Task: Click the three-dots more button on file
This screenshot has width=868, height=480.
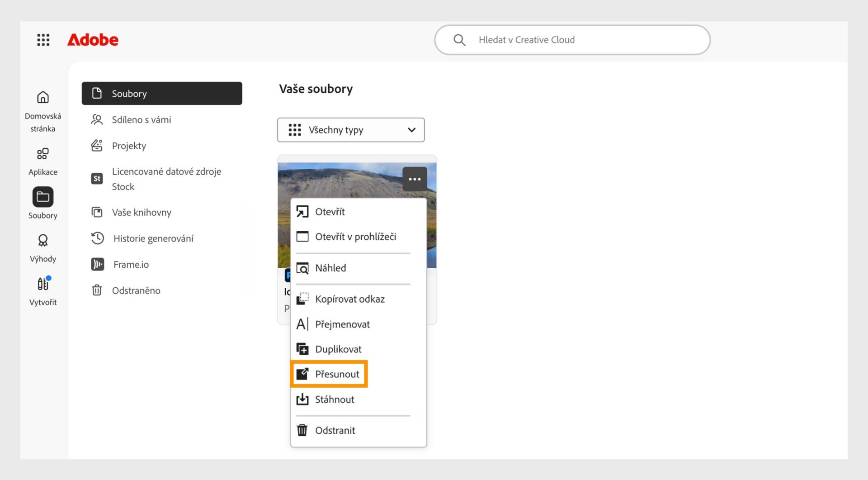Action: 415,179
